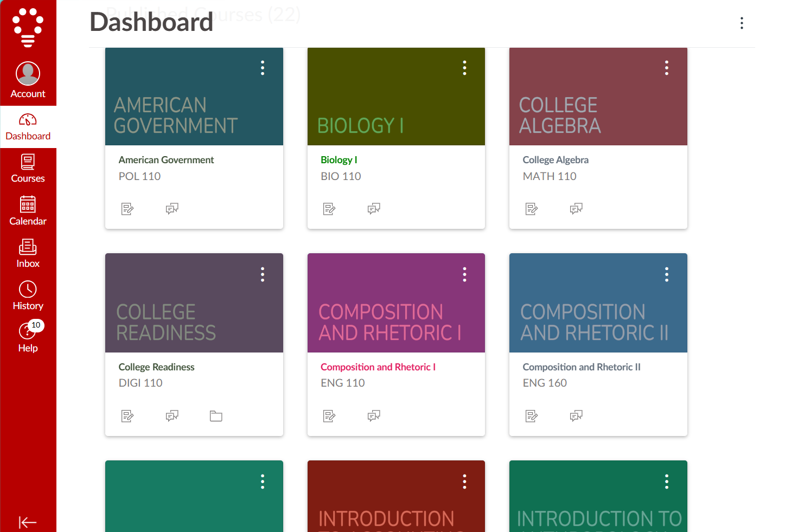
Task: Open the kebab menu on Composition and Rhetoric I card
Action: [464, 274]
